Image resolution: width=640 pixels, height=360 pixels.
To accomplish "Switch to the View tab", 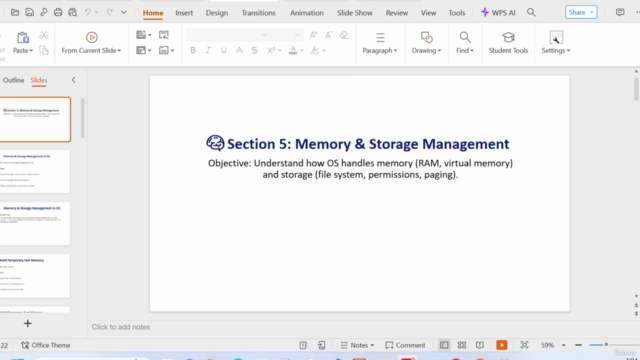I will 429,13.
